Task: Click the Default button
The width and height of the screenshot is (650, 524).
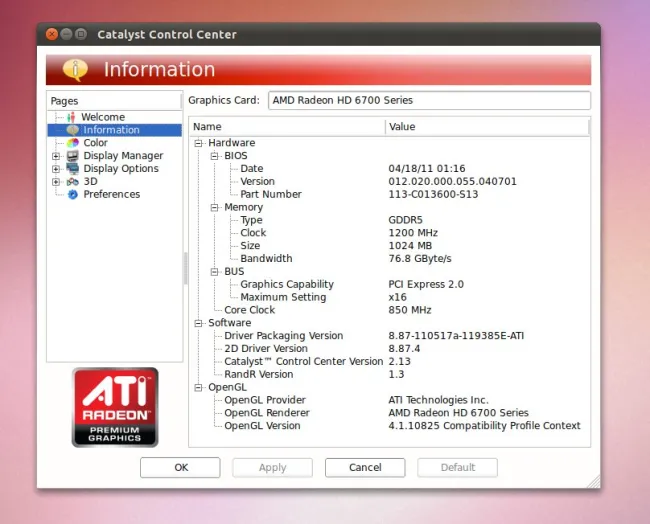Action: point(458,468)
